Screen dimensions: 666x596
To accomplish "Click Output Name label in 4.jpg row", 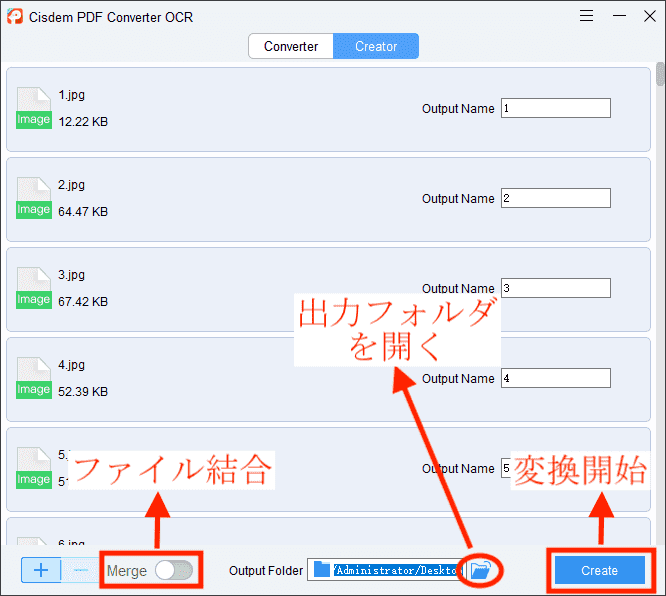I will pos(458,379).
